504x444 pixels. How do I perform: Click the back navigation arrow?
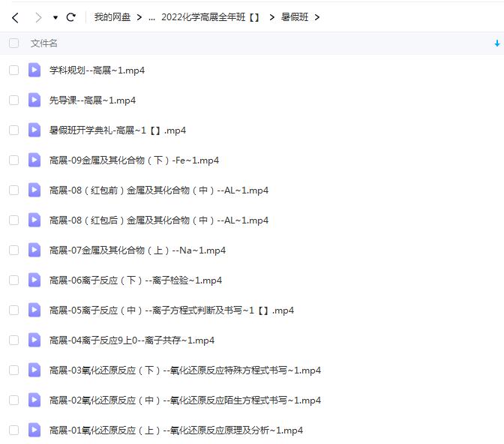(x=15, y=17)
